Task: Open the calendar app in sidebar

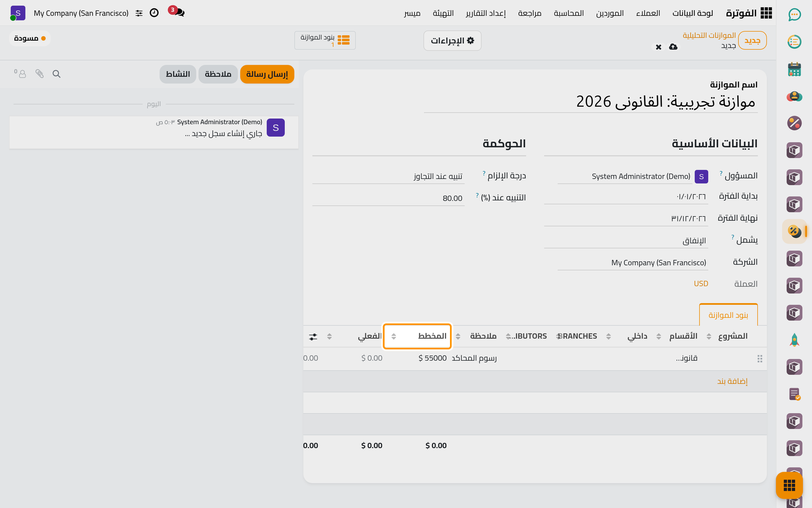Action: click(x=794, y=69)
